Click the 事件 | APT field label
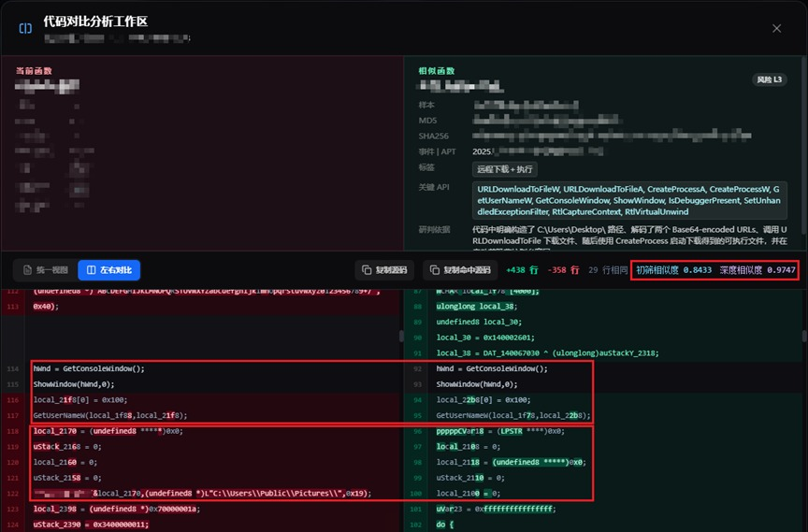 click(437, 151)
